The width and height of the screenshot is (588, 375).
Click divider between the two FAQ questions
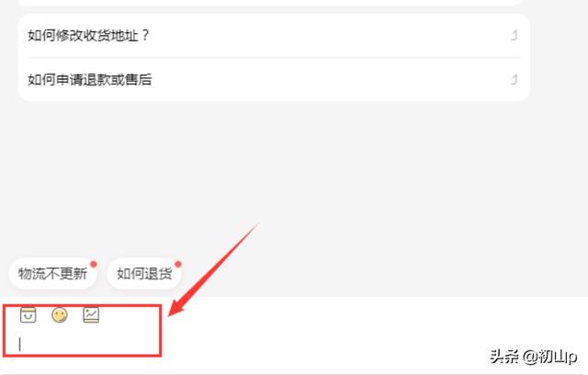point(274,58)
